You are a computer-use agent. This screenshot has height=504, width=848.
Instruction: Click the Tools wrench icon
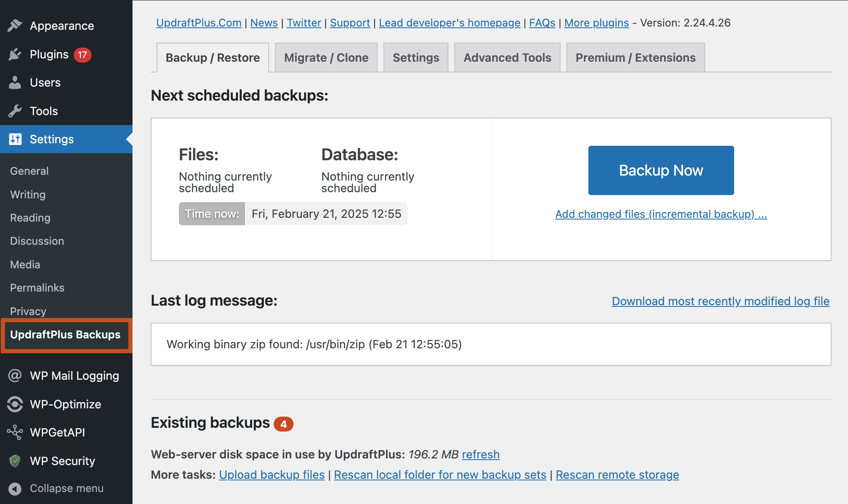pos(15,111)
